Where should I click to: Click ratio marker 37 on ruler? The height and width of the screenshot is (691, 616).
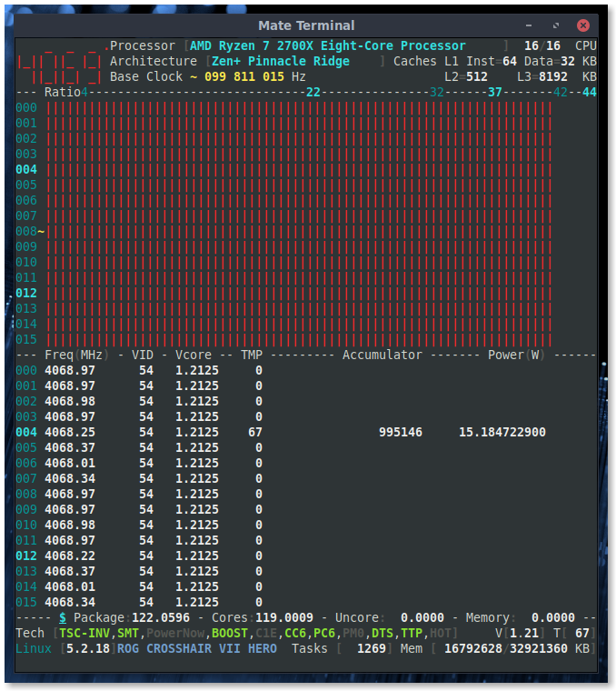pos(495,92)
